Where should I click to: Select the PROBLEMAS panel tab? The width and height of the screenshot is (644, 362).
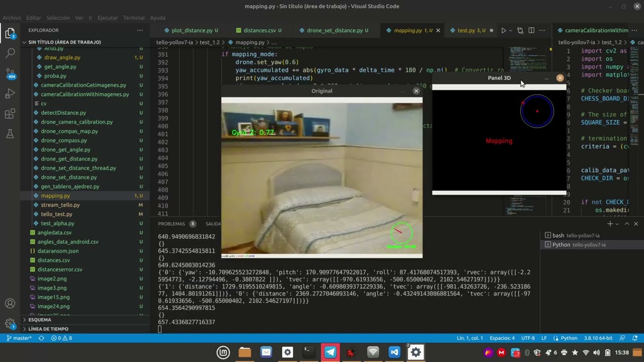172,224
